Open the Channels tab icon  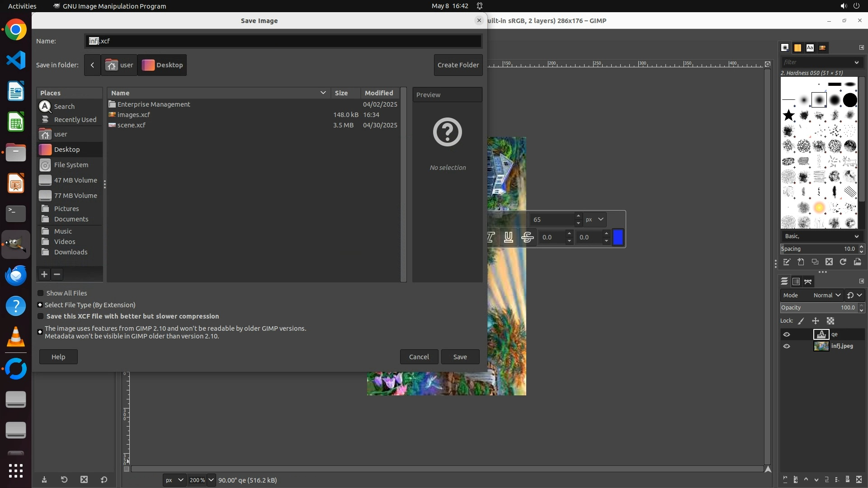[796, 282]
